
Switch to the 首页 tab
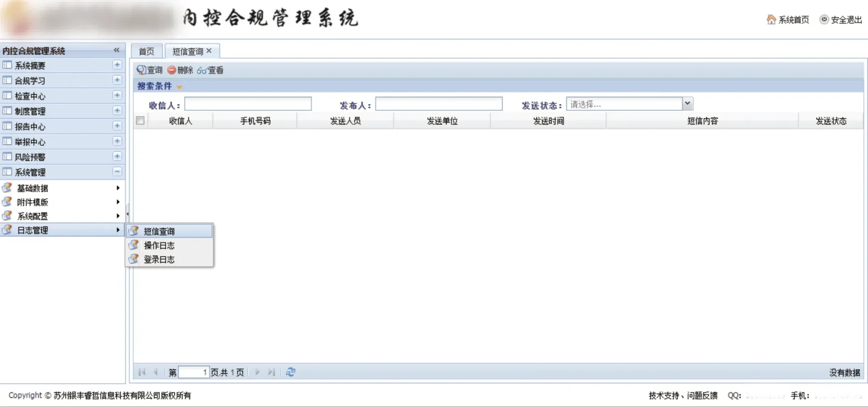146,51
